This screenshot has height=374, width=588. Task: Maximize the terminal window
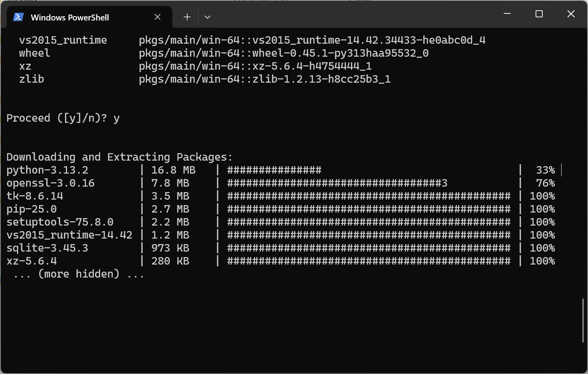[539, 14]
